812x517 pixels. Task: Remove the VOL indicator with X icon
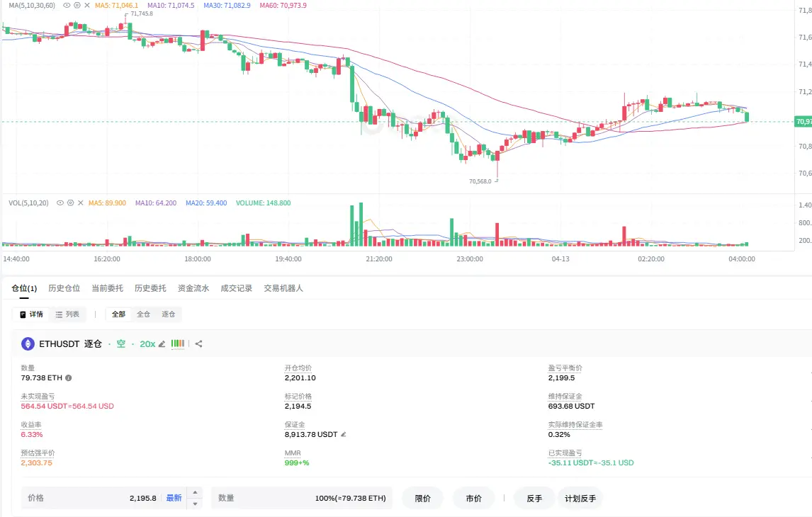point(80,203)
